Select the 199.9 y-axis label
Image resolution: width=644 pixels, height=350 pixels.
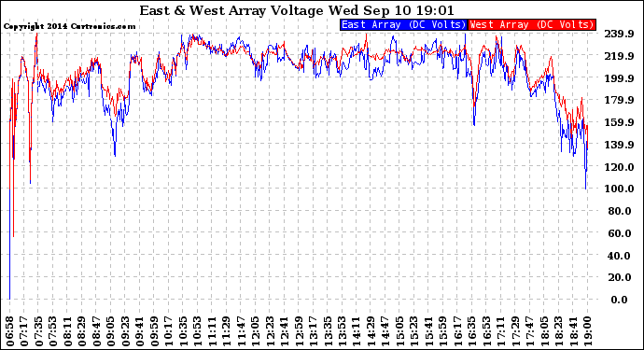point(619,78)
